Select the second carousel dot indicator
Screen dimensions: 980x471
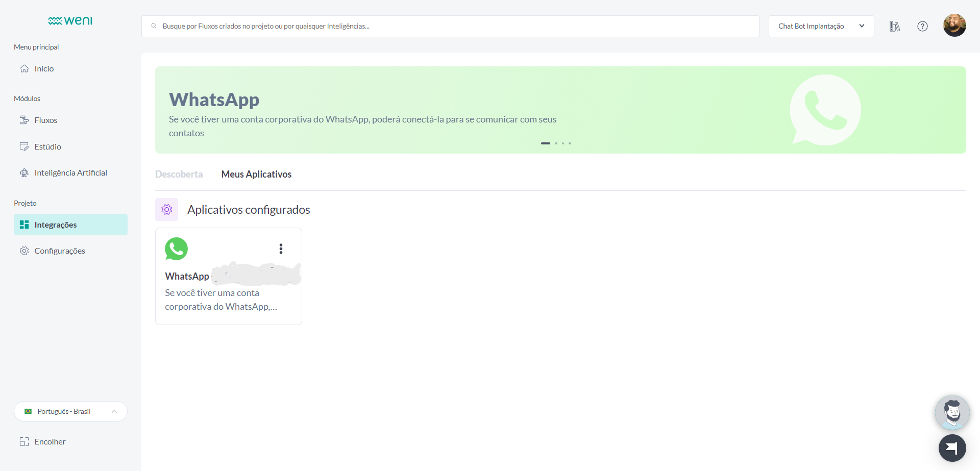(556, 143)
